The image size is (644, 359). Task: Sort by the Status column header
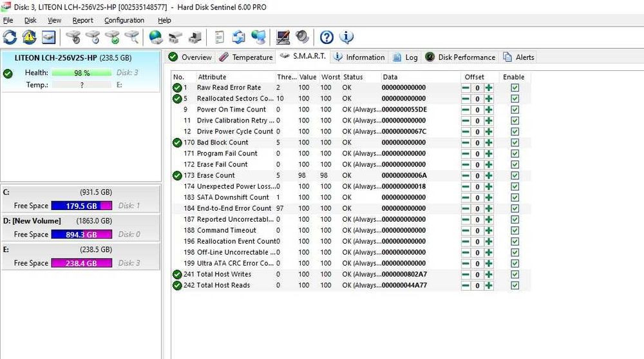[x=360, y=77]
